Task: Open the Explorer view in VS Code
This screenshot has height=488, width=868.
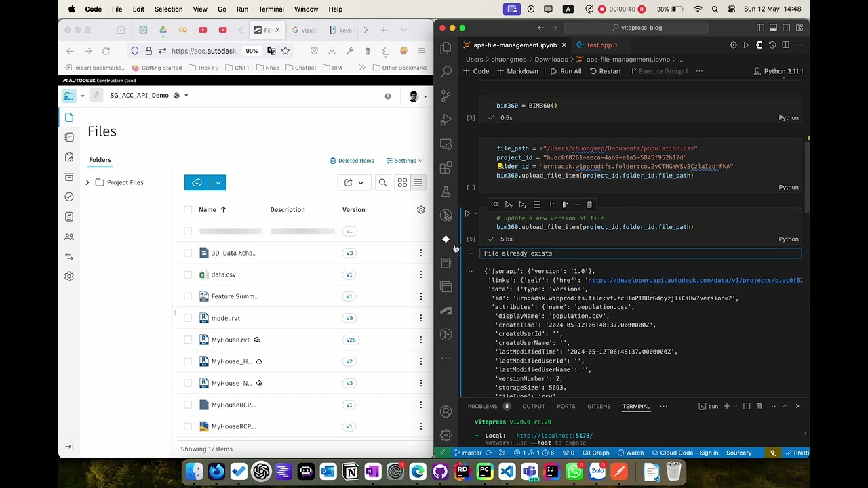Action: tap(446, 48)
